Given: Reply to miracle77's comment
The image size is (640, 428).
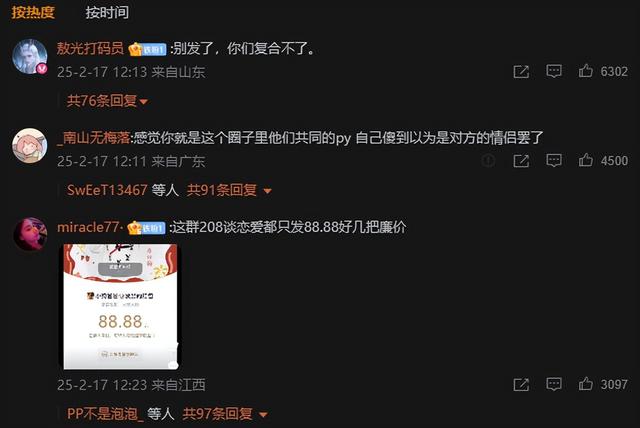Looking at the screenshot, I should tap(553, 384).
